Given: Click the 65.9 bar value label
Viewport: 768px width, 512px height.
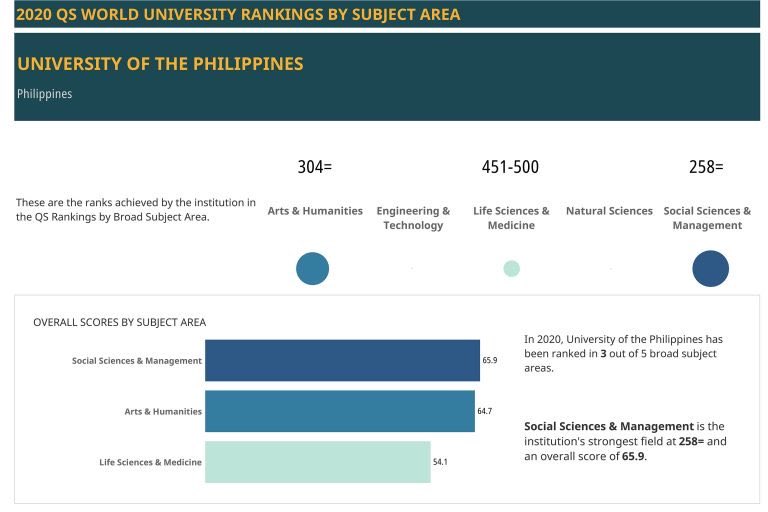Looking at the screenshot, I should pos(490,360).
